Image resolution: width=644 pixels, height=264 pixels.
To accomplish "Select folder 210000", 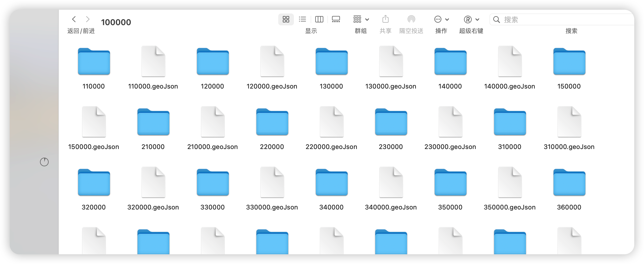I will [x=153, y=122].
